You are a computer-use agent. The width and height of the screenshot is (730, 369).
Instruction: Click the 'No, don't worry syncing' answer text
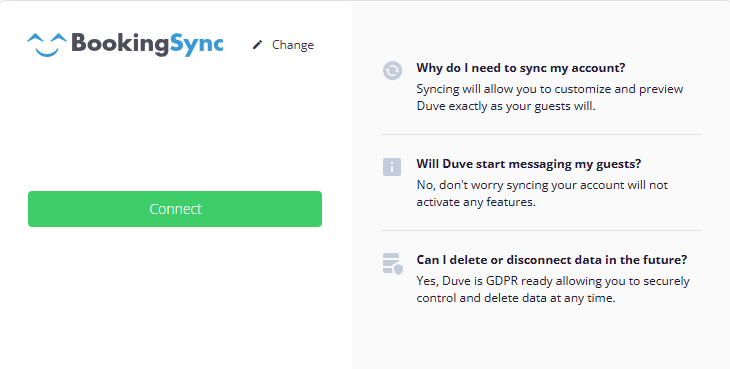point(542,194)
